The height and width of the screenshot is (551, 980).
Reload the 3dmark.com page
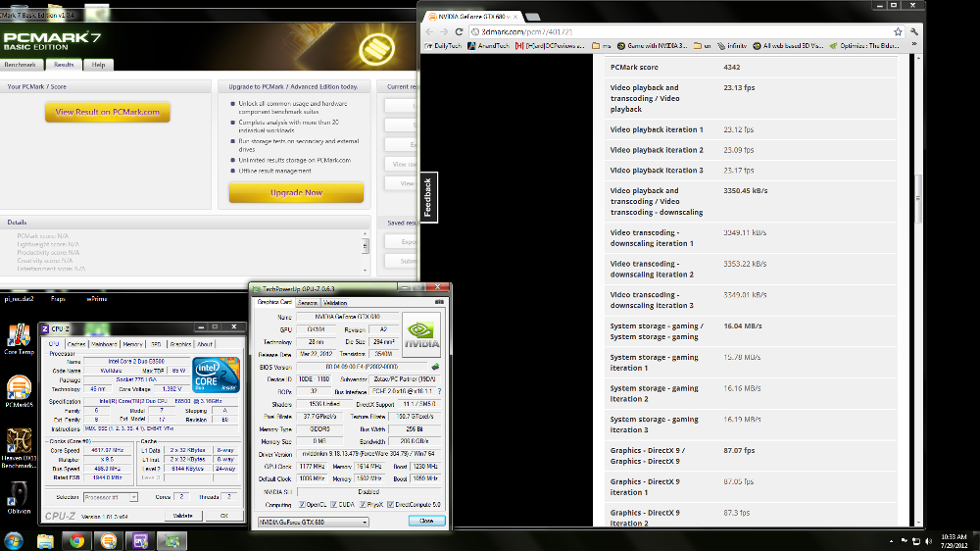pyautogui.click(x=459, y=32)
